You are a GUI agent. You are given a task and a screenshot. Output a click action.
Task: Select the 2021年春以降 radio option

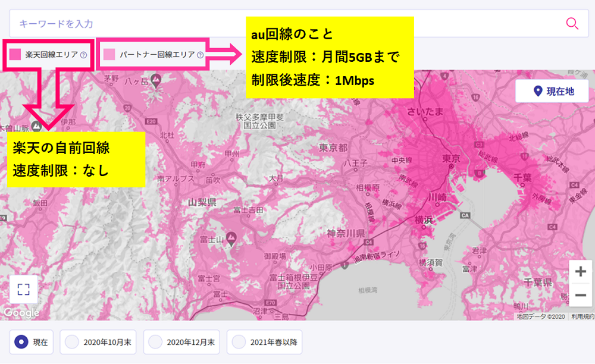point(265,342)
